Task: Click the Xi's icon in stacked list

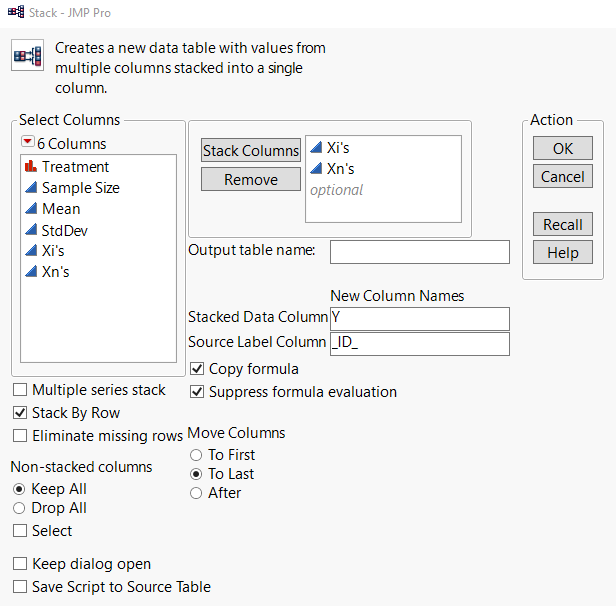Action: 316,148
